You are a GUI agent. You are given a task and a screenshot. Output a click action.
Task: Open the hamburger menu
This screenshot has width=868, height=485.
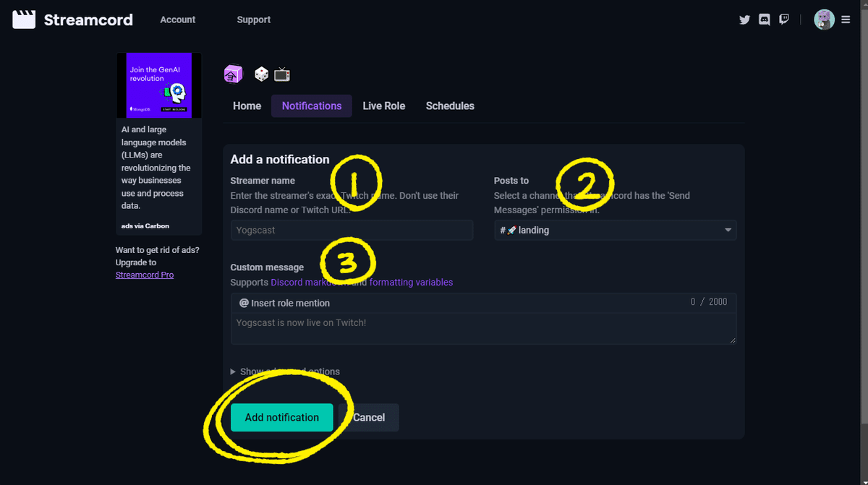pyautogui.click(x=846, y=20)
